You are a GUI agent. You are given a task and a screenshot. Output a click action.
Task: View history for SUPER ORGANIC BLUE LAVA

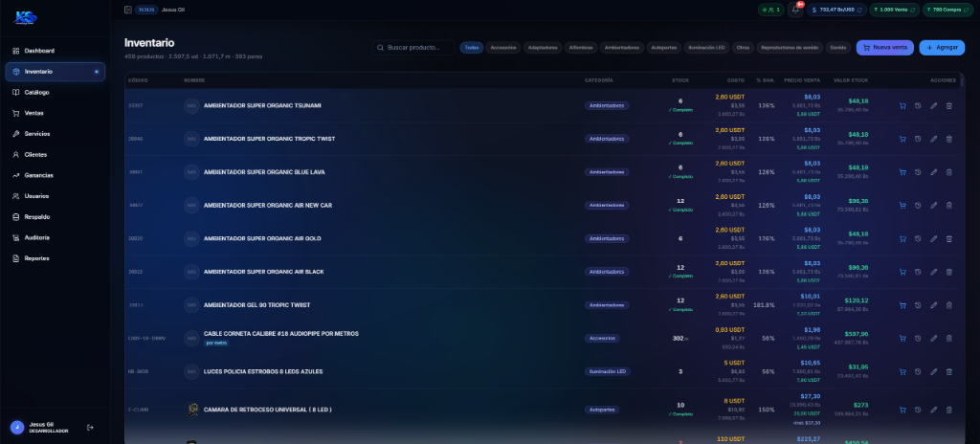[x=918, y=172]
